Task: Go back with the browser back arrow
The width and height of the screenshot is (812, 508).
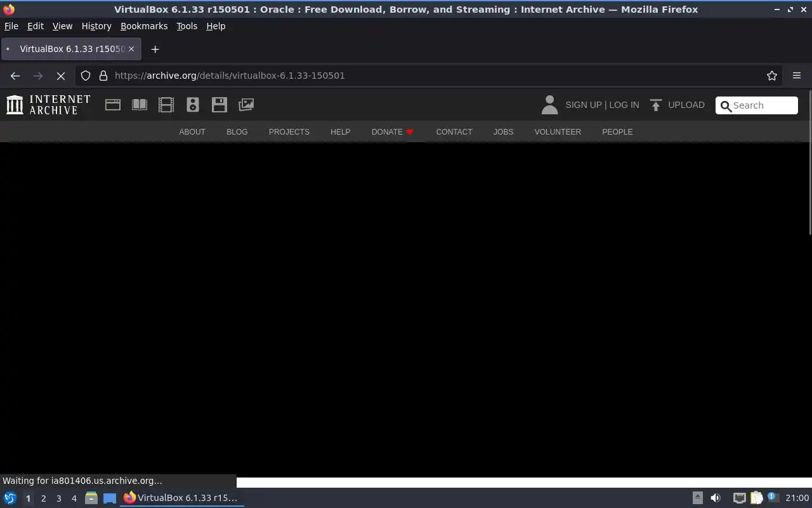Action: (x=15, y=76)
